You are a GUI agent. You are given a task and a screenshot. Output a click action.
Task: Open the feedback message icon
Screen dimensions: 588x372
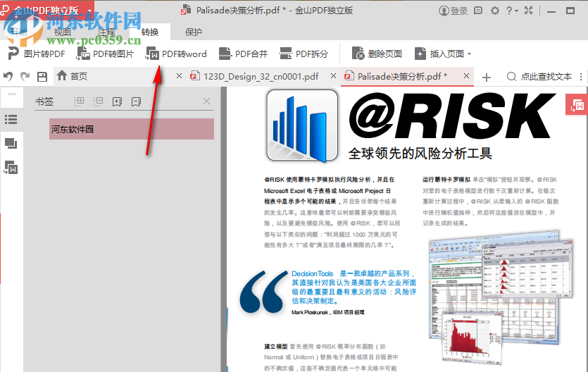tap(478, 11)
